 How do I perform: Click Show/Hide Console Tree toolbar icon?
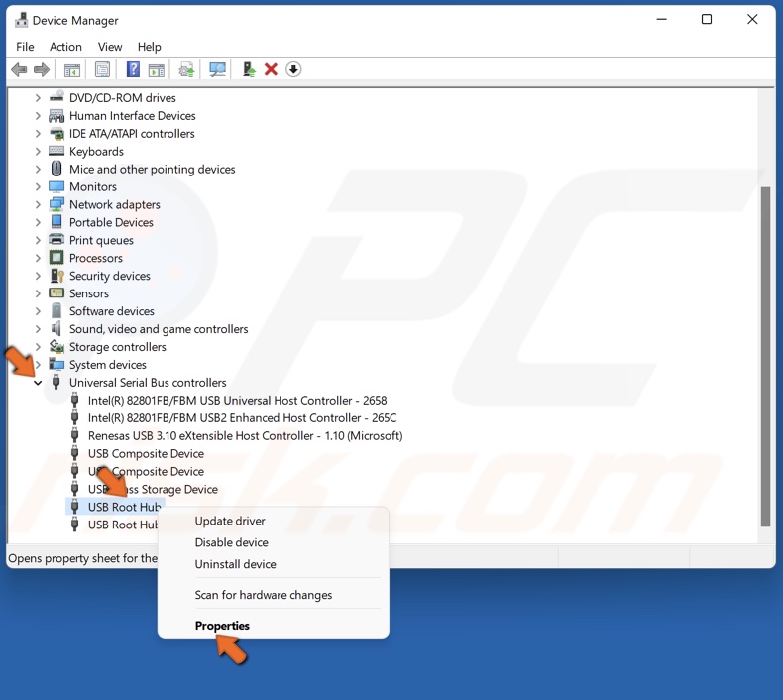click(72, 70)
